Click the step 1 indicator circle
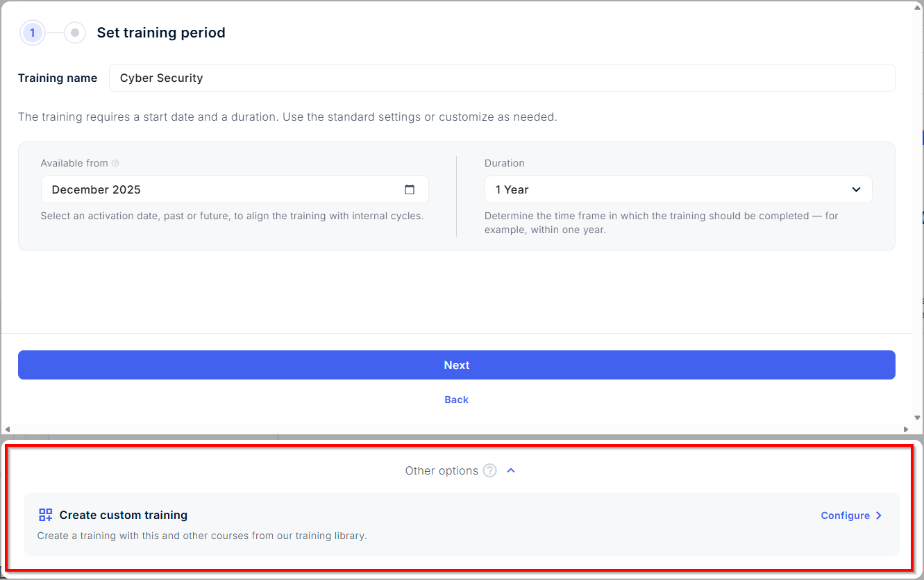924x580 pixels. pyautogui.click(x=32, y=33)
